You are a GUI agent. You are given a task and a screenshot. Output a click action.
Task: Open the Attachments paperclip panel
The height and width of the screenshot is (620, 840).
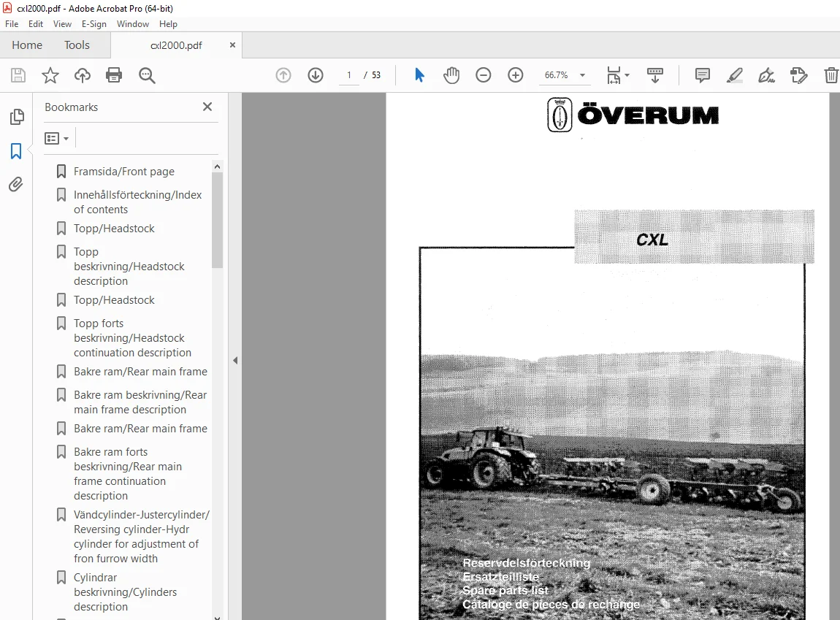pyautogui.click(x=16, y=185)
